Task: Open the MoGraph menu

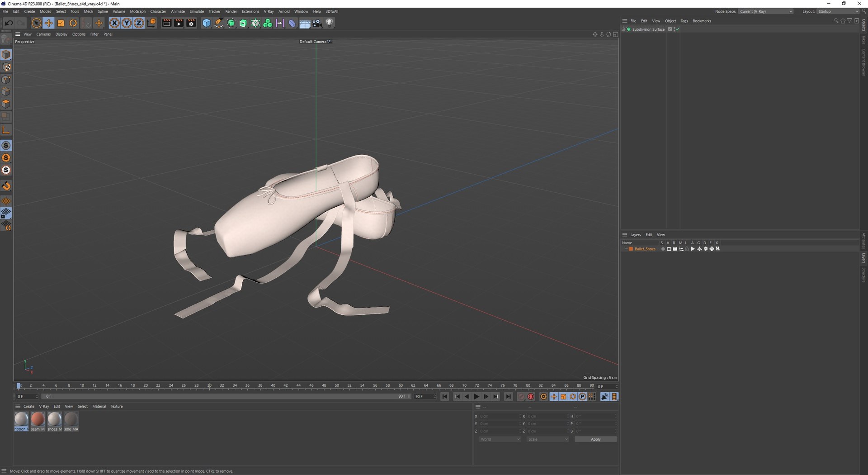Action: click(x=137, y=11)
